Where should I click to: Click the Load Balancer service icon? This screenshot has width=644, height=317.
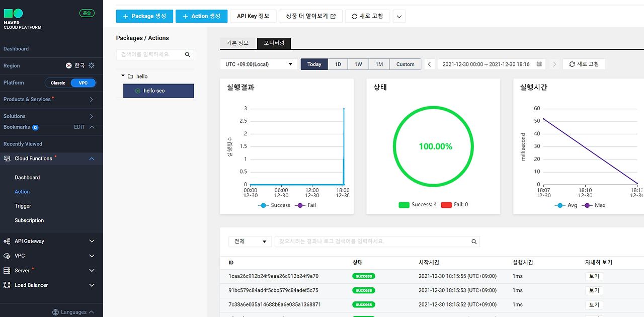(x=7, y=285)
